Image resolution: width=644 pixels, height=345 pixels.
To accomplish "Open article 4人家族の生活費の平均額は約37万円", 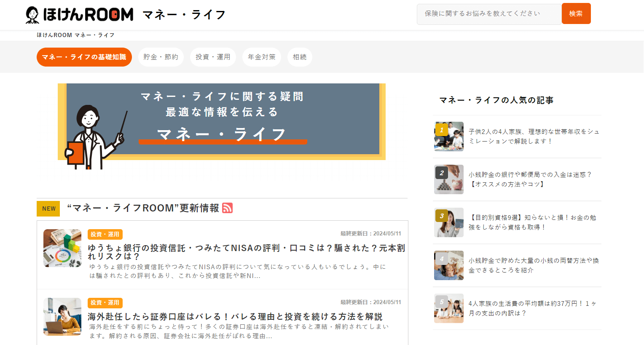I will pos(532,308).
